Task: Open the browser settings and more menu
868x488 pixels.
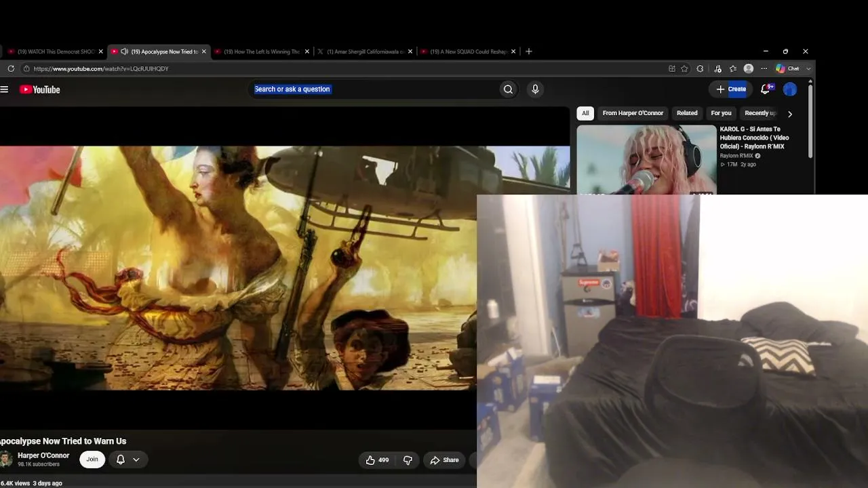Action: [764, 68]
